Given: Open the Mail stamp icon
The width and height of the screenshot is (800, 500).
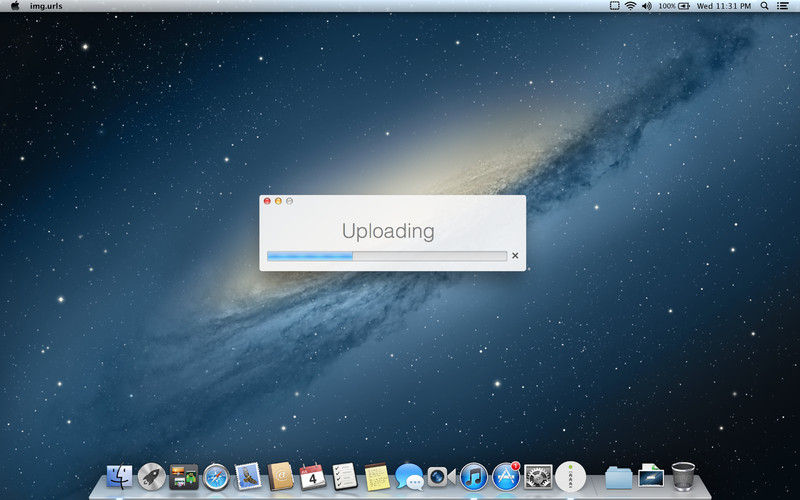Looking at the screenshot, I should tap(248, 477).
